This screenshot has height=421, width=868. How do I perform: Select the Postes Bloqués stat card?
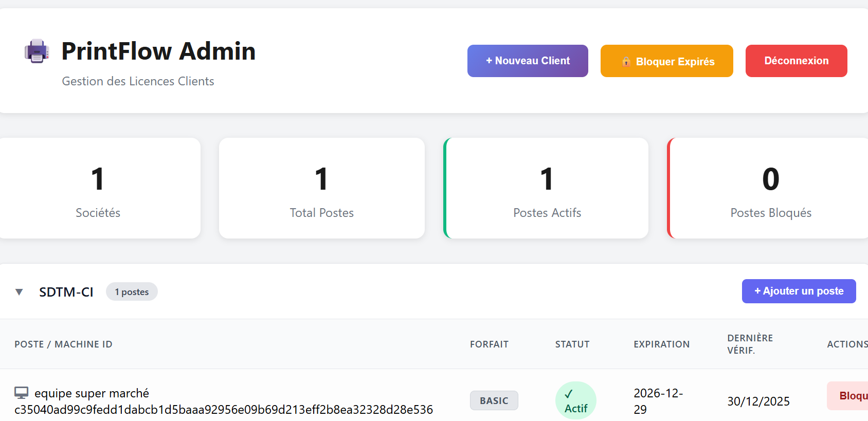pos(770,188)
